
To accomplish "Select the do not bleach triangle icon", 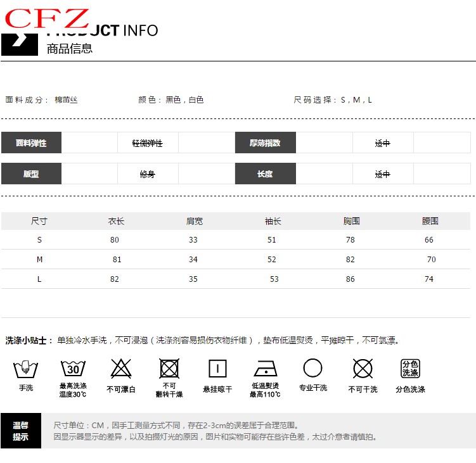I will (x=121, y=368).
